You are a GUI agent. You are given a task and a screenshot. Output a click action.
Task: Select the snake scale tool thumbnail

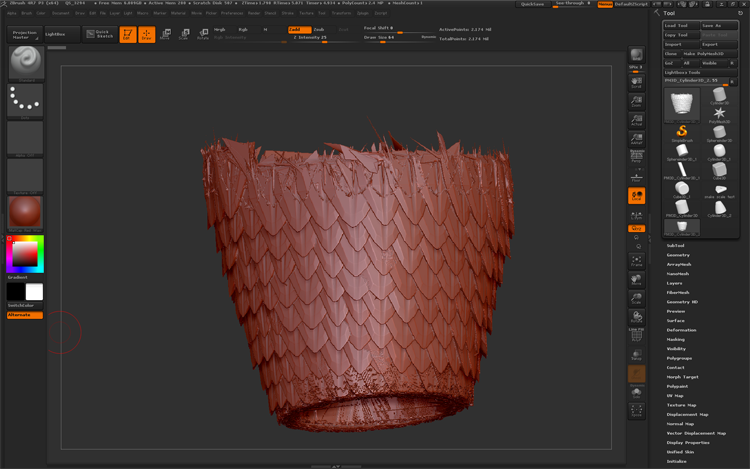click(x=719, y=190)
